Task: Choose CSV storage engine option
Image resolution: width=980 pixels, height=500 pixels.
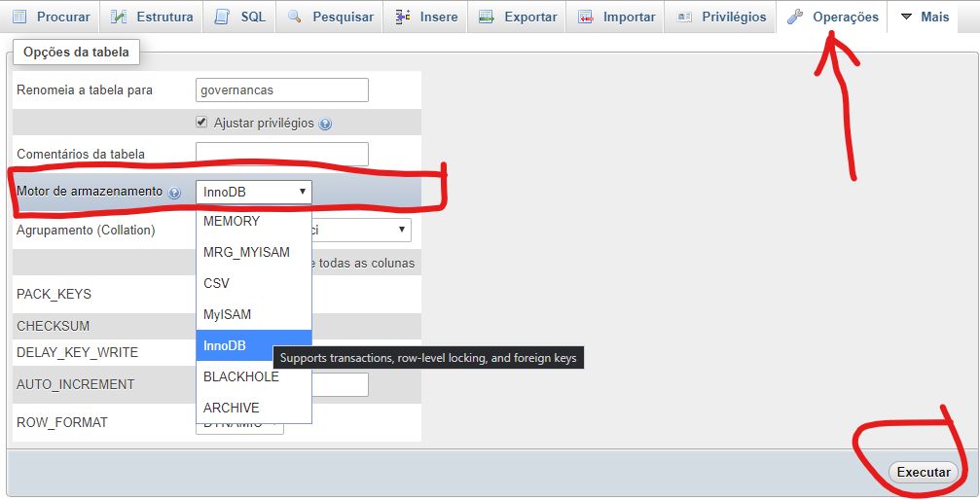Action: (254, 283)
